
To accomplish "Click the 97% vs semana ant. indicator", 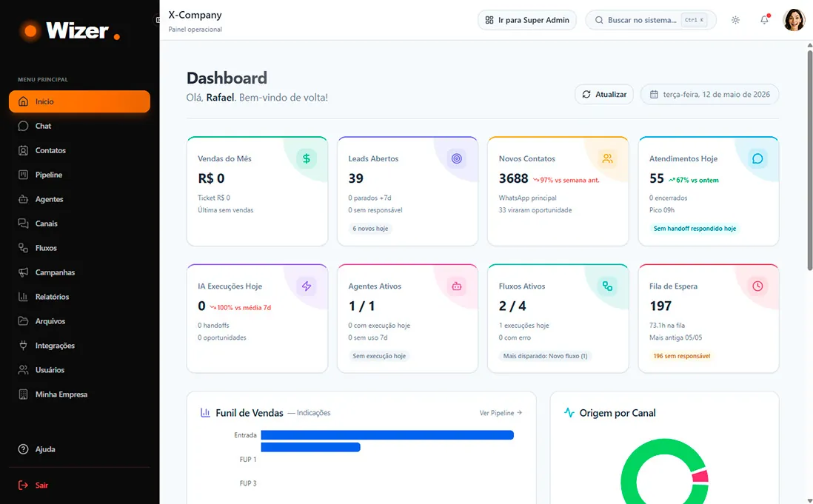I will (x=566, y=181).
